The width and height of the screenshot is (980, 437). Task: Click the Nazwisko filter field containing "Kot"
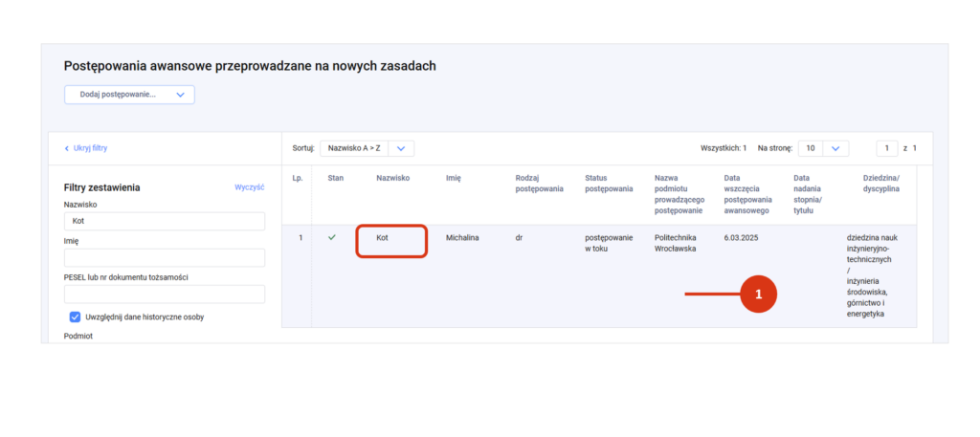coord(164,221)
